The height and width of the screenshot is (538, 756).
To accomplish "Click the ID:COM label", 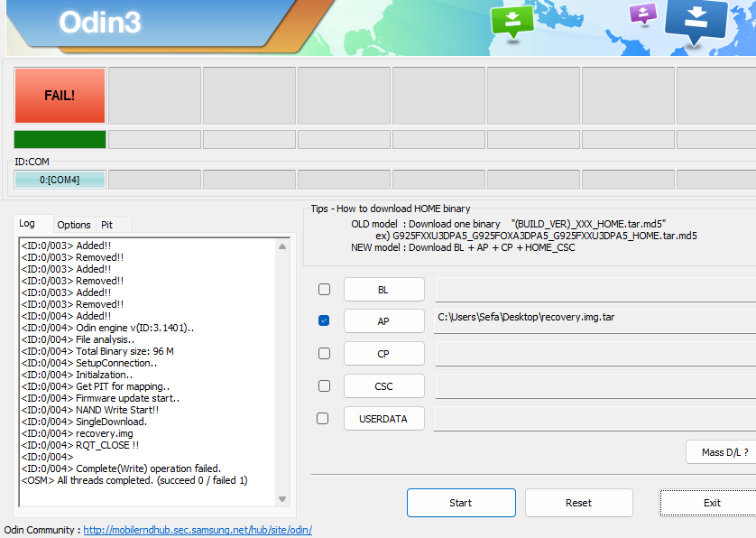I will 32,162.
